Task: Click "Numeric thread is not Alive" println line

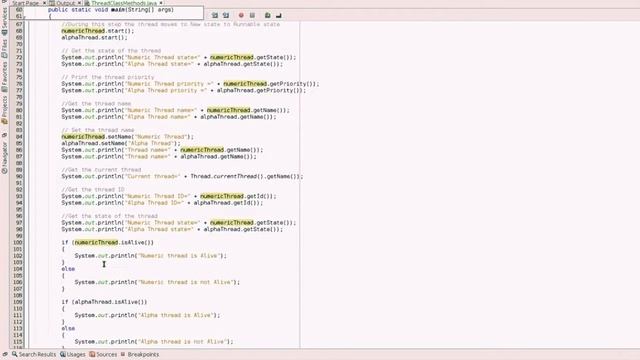Action: pos(157,282)
